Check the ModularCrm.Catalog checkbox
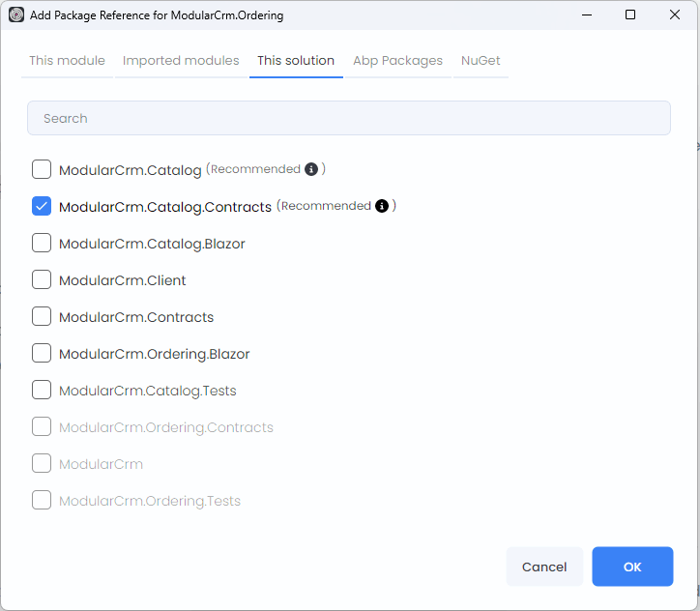The width and height of the screenshot is (700, 611). [x=42, y=170]
